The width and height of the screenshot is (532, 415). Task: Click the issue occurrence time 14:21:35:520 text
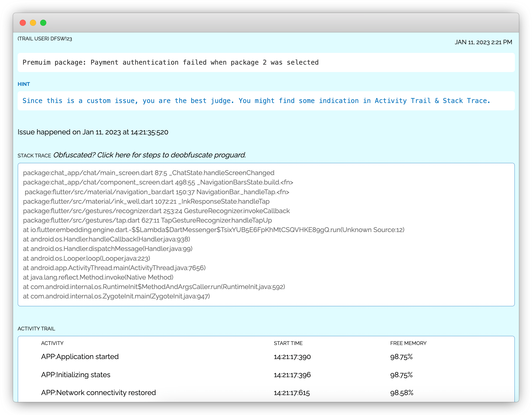click(x=93, y=132)
